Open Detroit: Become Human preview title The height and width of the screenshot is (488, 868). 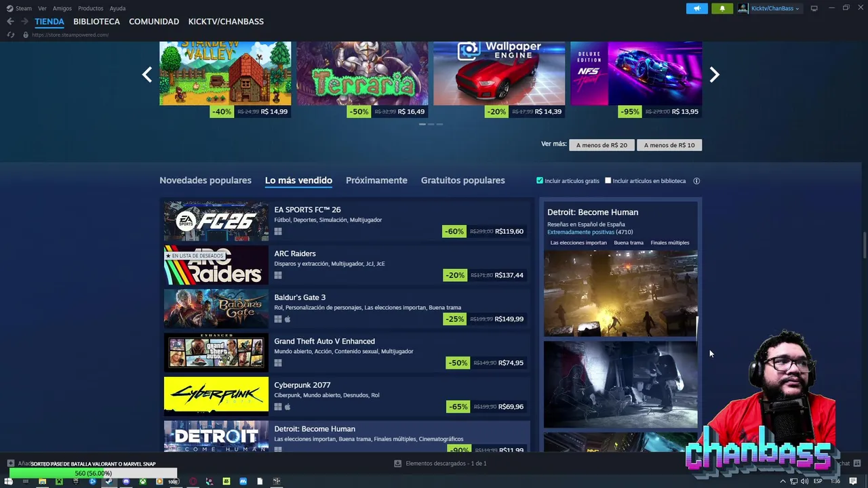click(x=593, y=212)
